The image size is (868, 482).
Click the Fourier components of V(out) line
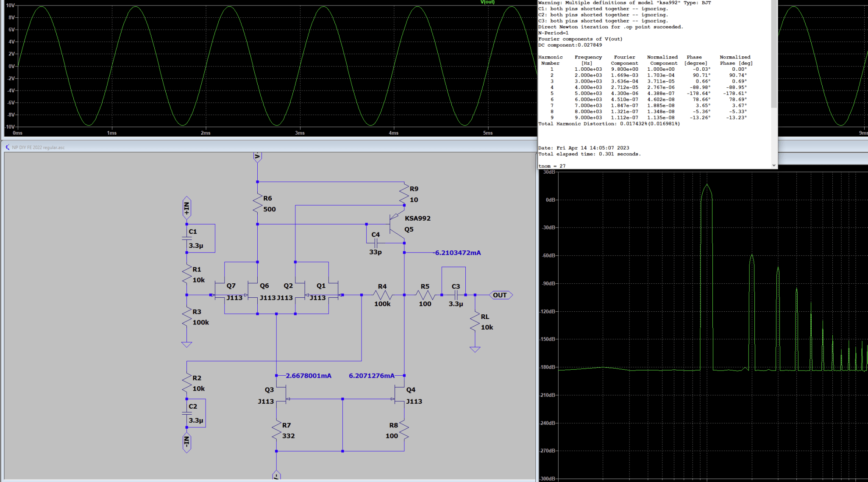click(x=580, y=39)
